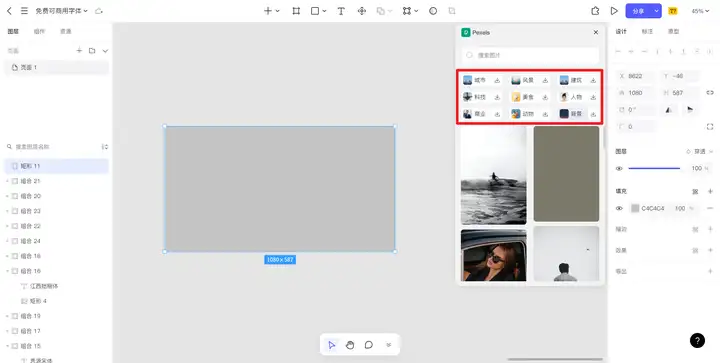
Task: Choose the 科技 image category
Action: tap(475, 97)
